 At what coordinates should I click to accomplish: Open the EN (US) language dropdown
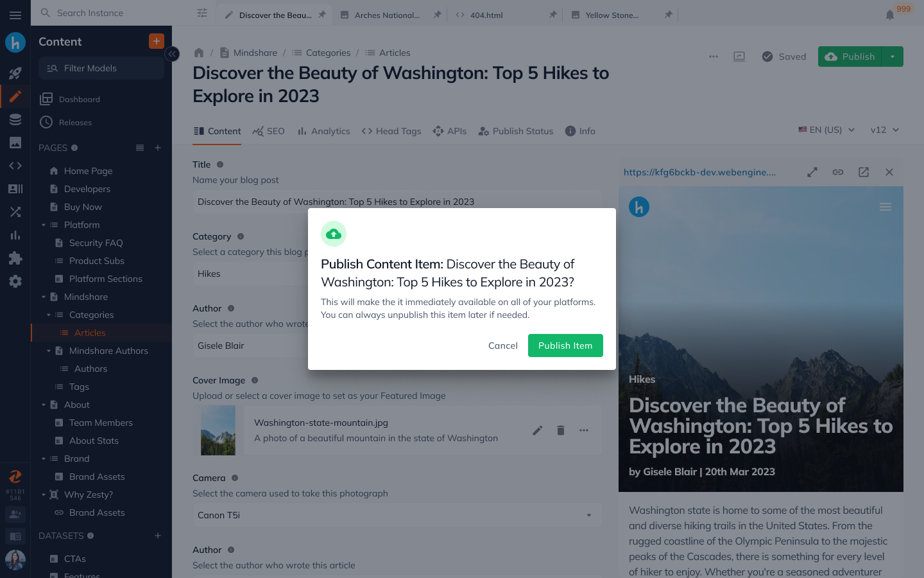[826, 130]
